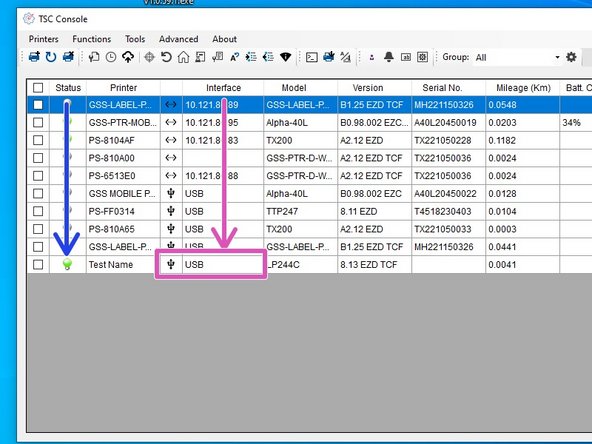
Task: Open the Functions menu
Action: point(92,39)
